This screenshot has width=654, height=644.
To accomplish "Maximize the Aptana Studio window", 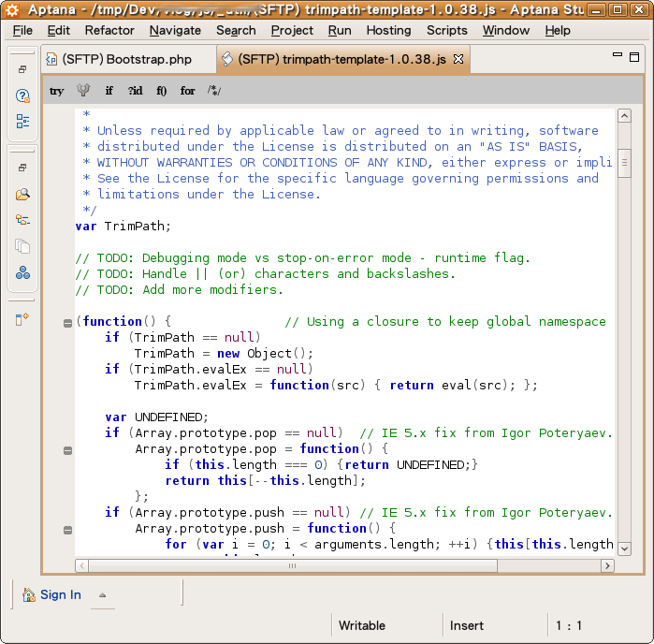I will click(618, 10).
